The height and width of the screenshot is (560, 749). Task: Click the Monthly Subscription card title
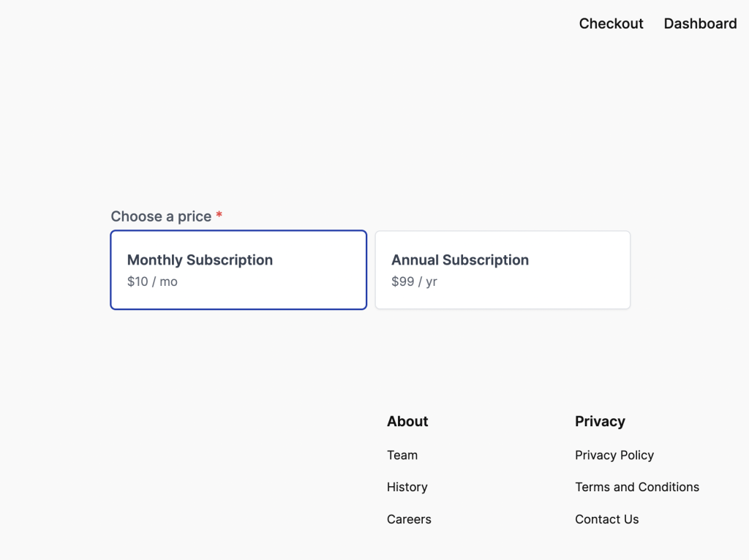pyautogui.click(x=200, y=260)
